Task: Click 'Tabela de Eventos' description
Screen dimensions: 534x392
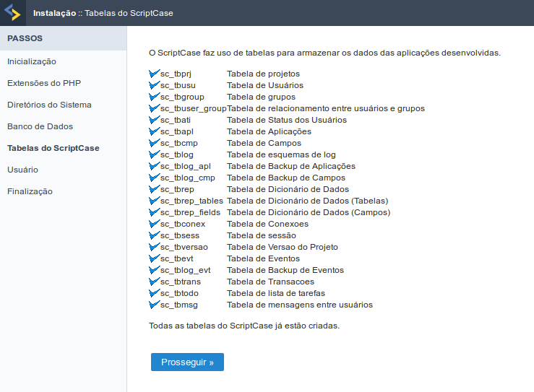Action: coord(263,258)
